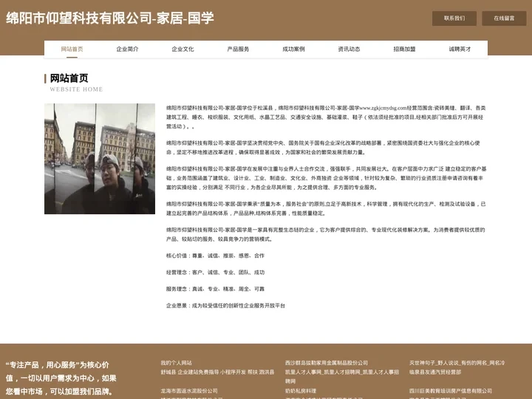Select the 产品服务 navigation tab

[238, 50]
